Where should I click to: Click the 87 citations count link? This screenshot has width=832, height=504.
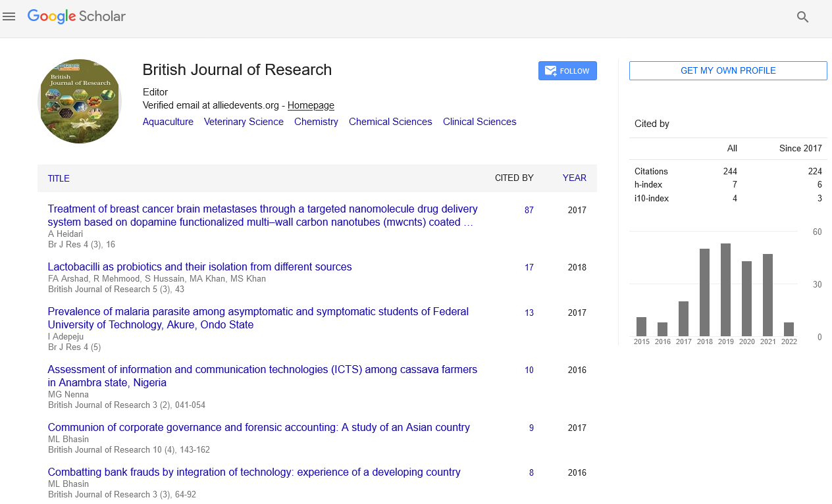coord(529,211)
